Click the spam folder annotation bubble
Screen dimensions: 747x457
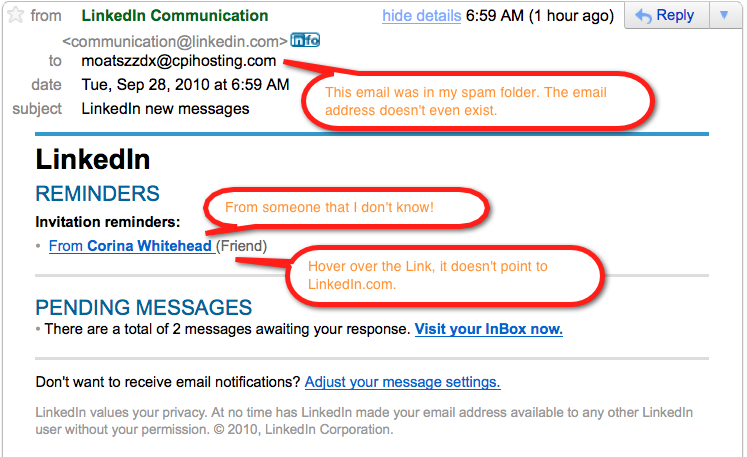coord(477,101)
